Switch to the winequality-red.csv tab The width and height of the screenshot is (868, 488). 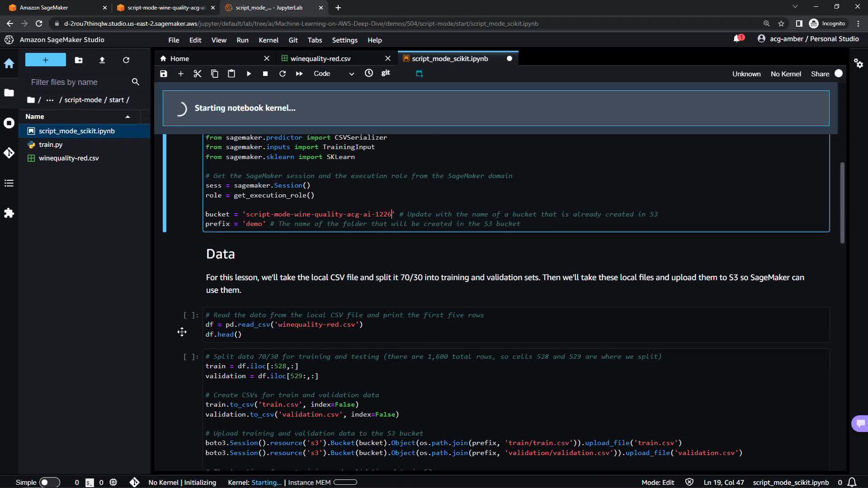pyautogui.click(x=321, y=59)
